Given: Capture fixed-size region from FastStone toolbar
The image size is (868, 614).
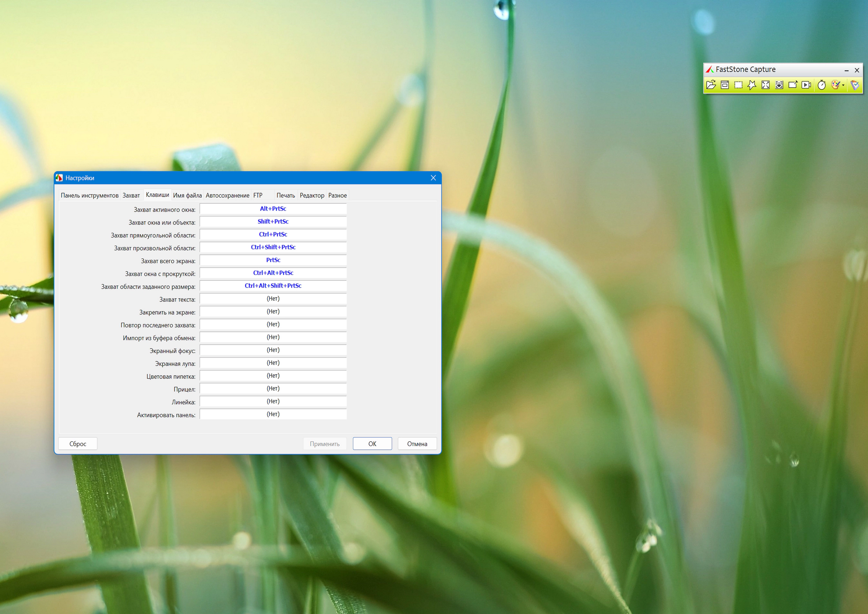Looking at the screenshot, I should click(793, 85).
